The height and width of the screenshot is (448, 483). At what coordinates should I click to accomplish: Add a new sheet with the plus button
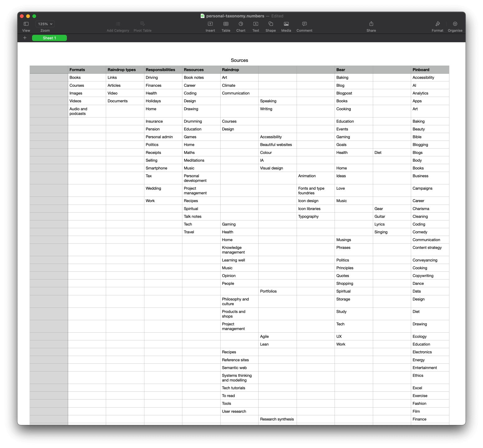[25, 38]
